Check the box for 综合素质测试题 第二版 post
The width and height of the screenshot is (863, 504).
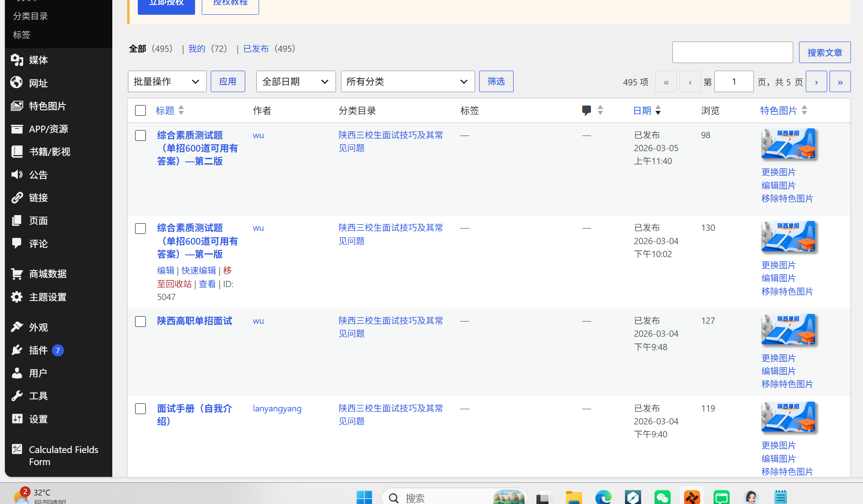pyautogui.click(x=140, y=136)
